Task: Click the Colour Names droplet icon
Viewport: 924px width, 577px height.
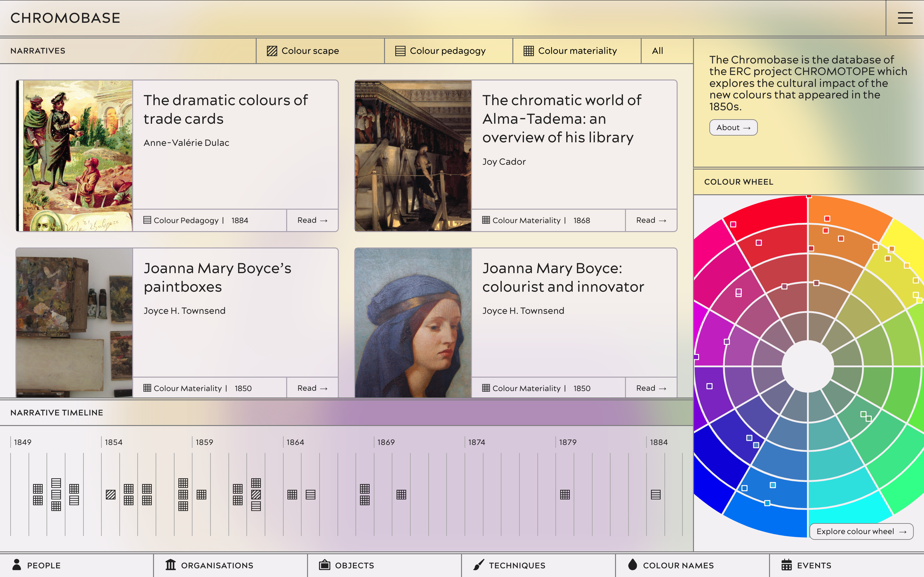Action: 632,565
